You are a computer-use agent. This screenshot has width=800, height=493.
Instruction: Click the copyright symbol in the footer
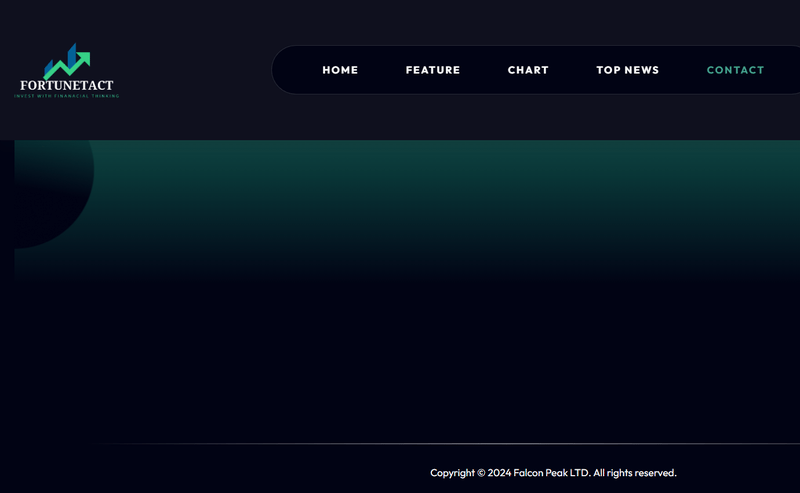click(481, 473)
